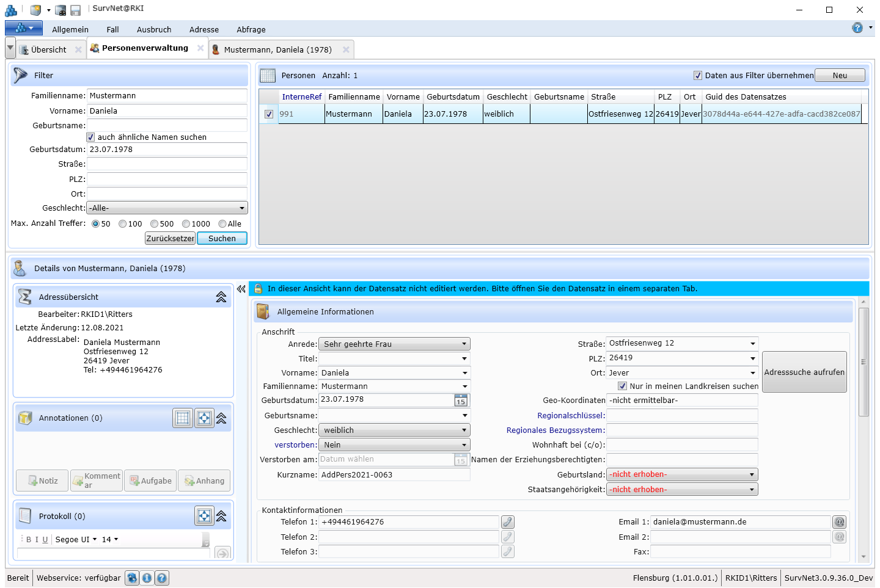
Task: Click the table view icon in Annotationen
Action: [x=183, y=418]
